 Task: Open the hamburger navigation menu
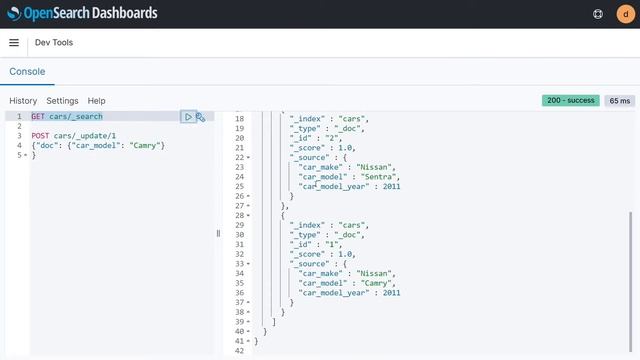coord(14,42)
